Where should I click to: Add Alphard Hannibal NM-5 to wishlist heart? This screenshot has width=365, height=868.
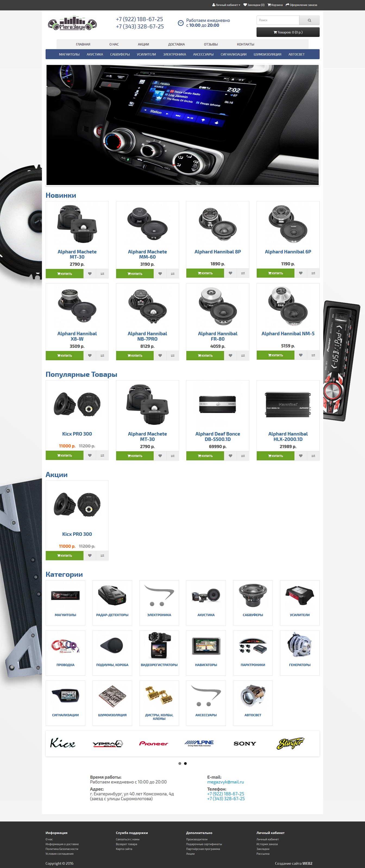pyautogui.click(x=301, y=355)
